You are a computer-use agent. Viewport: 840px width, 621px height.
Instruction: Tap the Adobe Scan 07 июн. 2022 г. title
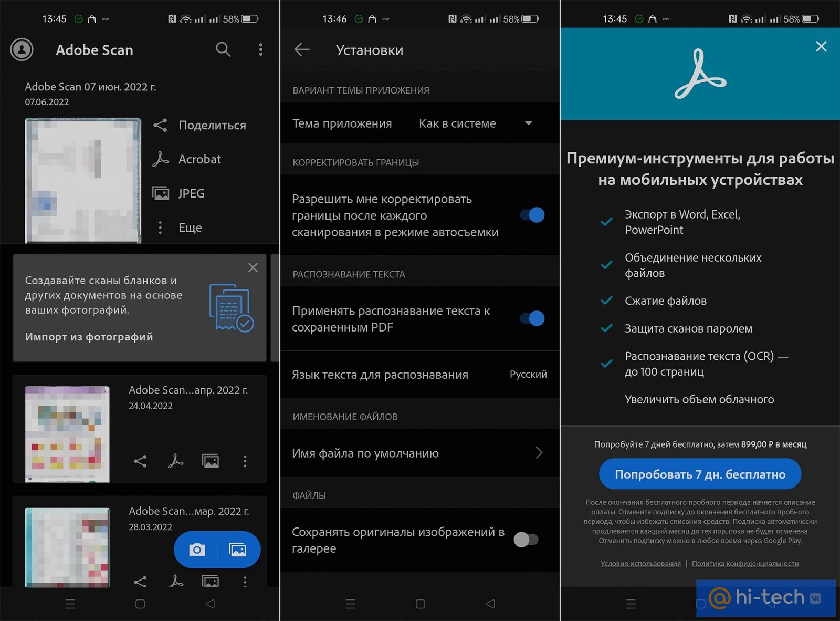(90, 87)
